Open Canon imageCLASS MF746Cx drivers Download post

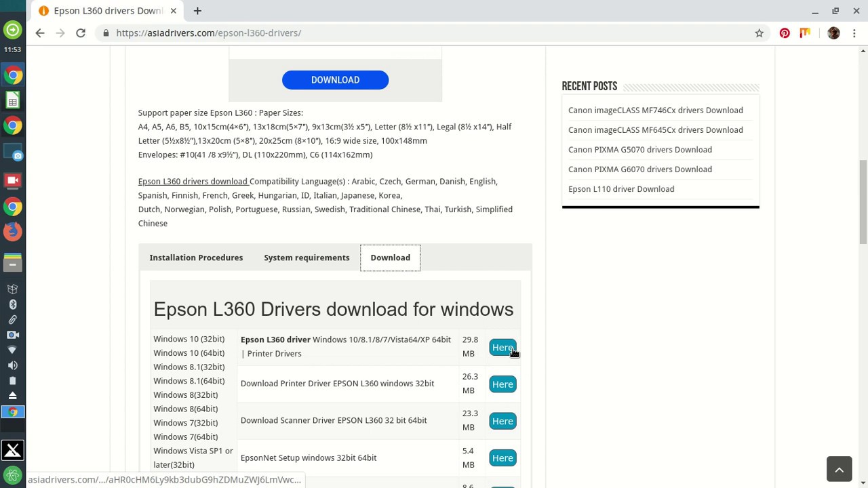tap(656, 110)
